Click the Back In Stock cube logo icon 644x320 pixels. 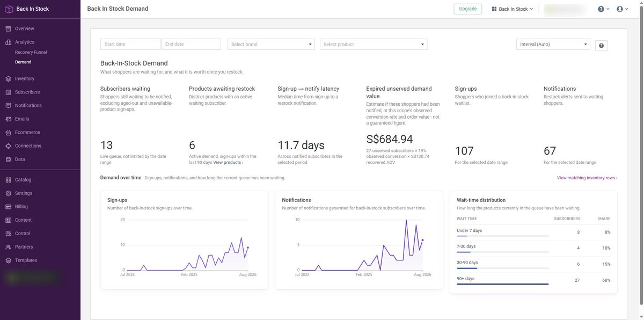(x=9, y=9)
